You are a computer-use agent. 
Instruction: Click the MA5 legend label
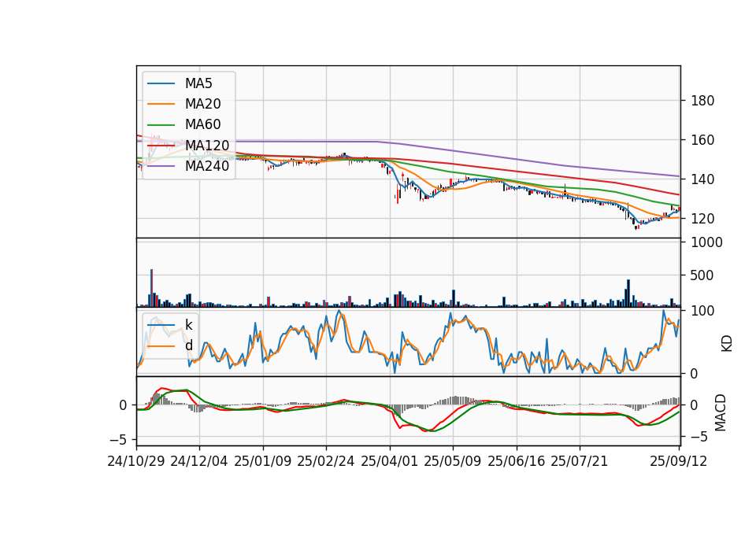pyautogui.click(x=198, y=83)
